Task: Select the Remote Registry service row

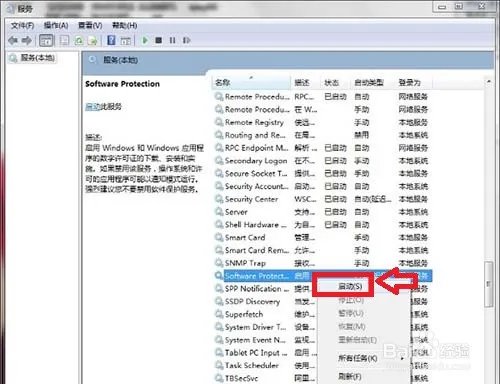Action: tap(322, 122)
